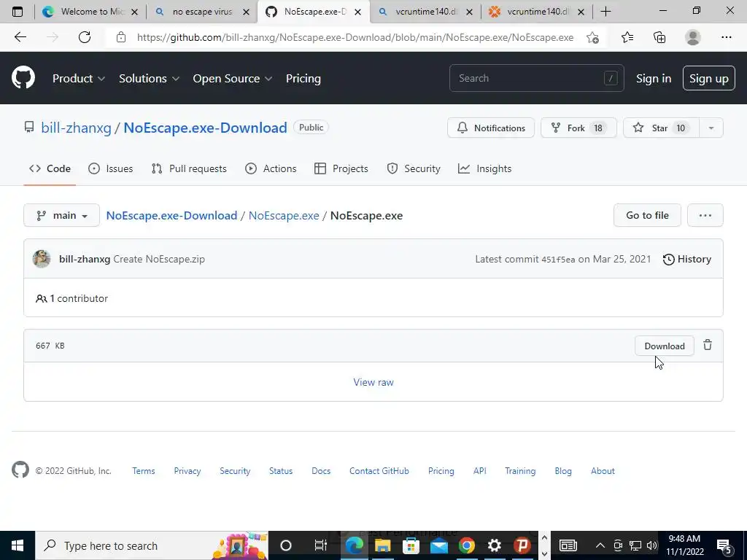Screen dimensions: 747x560
Task: Open the Projects tab
Action: pos(341,168)
